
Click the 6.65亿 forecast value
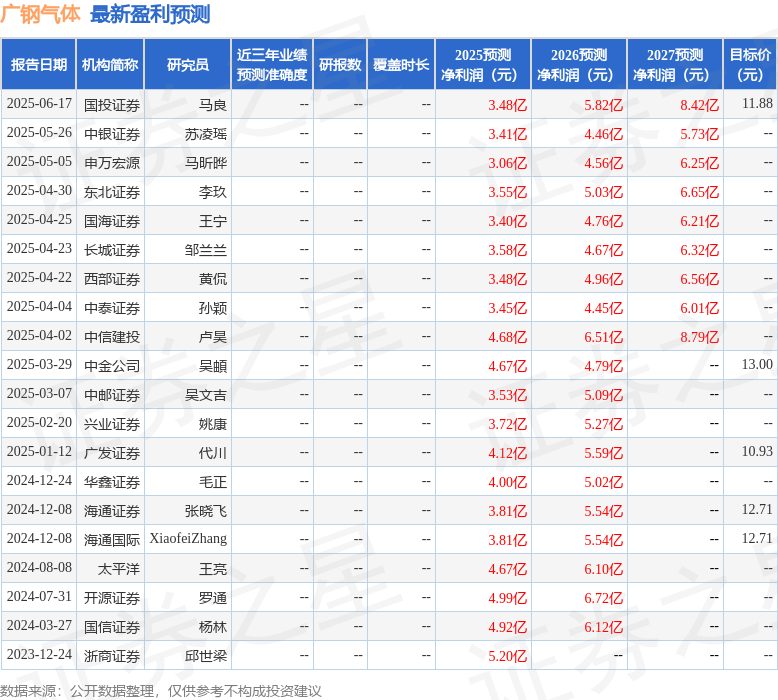699,192
